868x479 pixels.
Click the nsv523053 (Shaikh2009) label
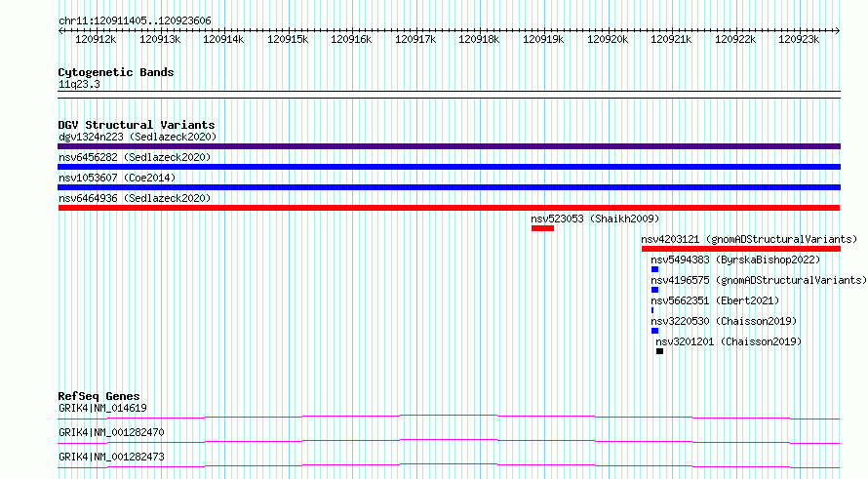(595, 219)
